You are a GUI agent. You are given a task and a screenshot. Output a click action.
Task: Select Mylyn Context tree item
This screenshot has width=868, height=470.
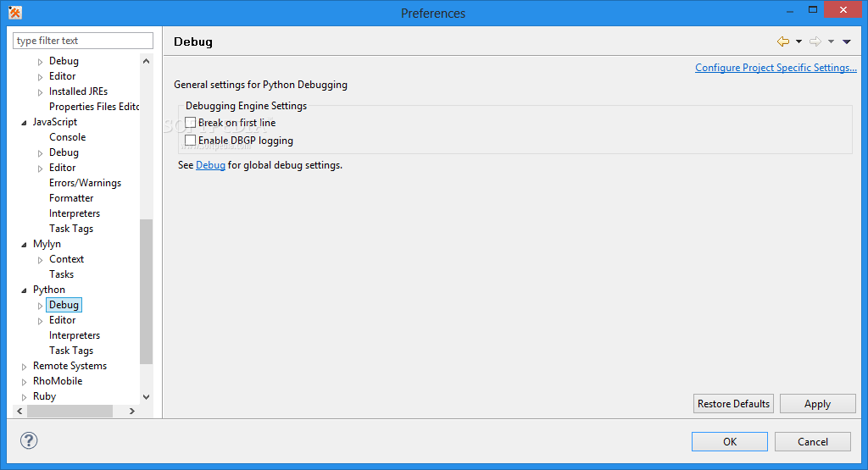[x=66, y=259]
